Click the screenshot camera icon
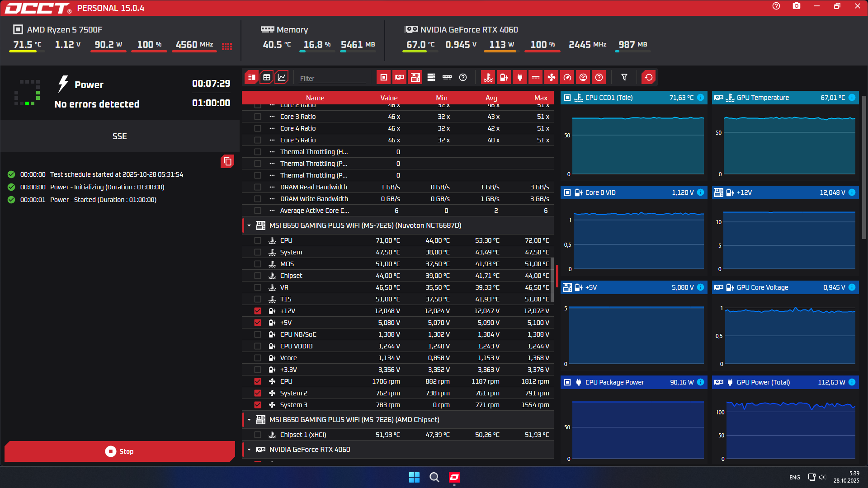This screenshot has height=488, width=868. 797,6
